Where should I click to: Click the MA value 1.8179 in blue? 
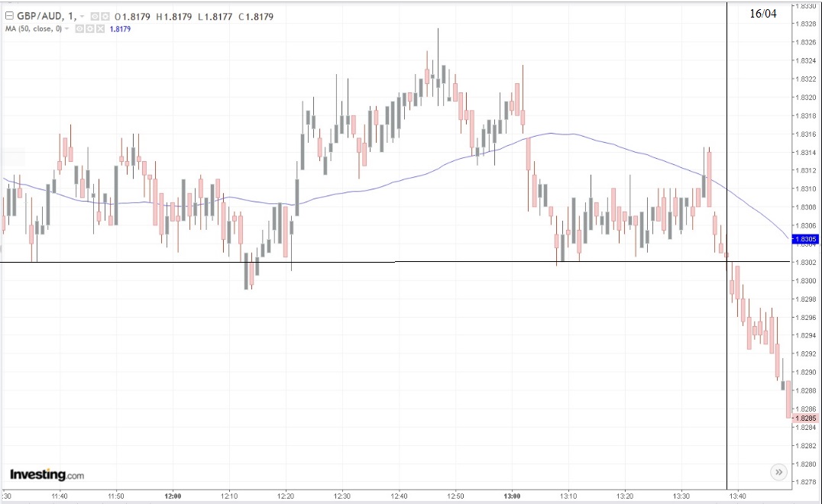[x=120, y=29]
